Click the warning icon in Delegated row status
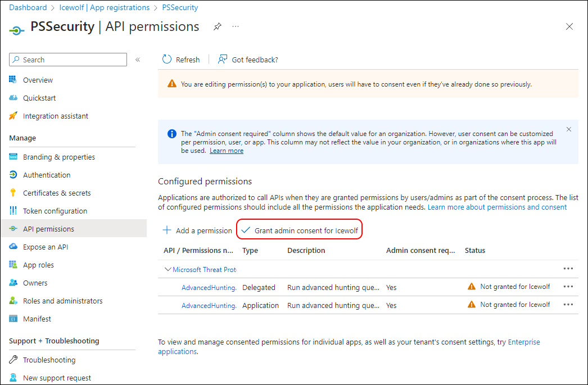The width and height of the screenshot is (588, 385). (472, 287)
